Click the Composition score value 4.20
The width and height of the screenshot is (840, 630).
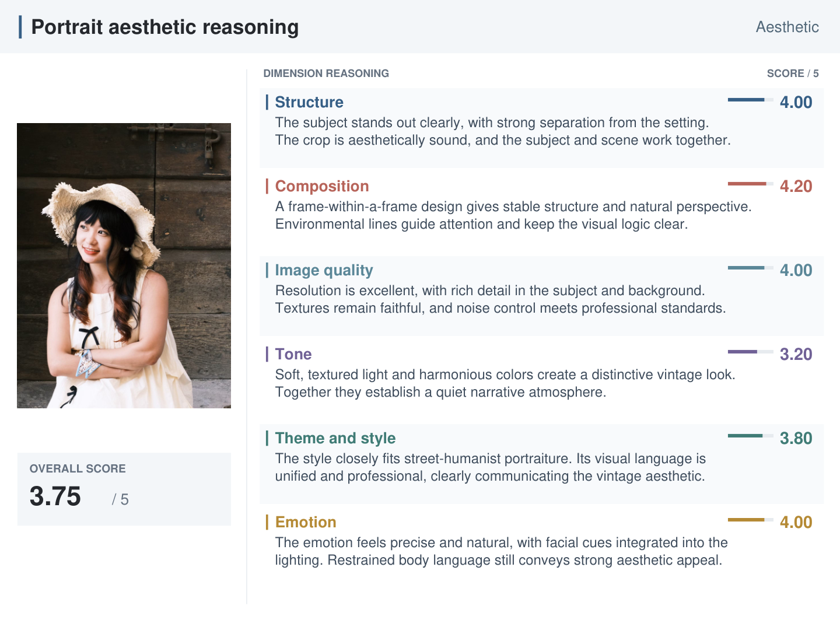pos(796,186)
